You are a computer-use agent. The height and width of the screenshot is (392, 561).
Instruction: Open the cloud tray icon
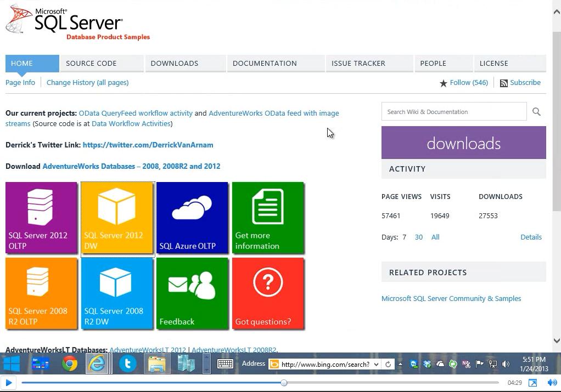(440, 364)
